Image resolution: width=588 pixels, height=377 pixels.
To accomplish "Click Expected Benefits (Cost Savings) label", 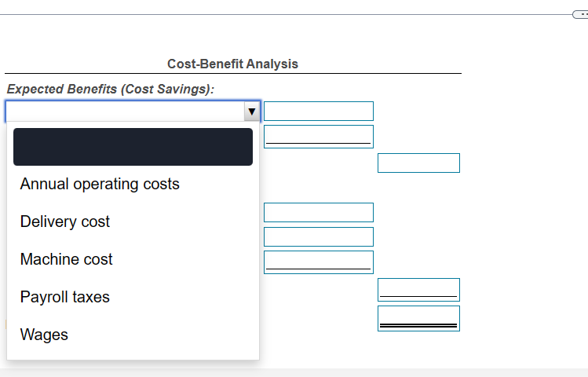I will (x=111, y=90).
